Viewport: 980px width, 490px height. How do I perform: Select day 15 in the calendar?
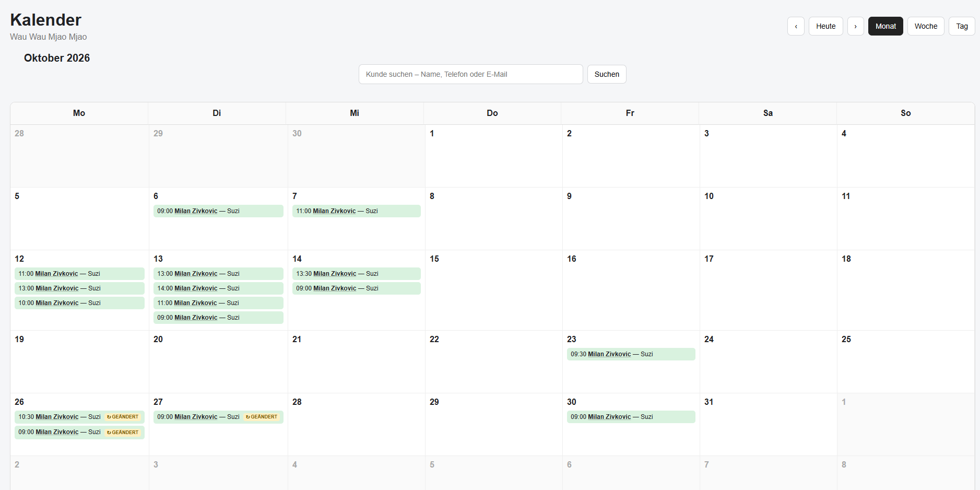click(x=493, y=290)
